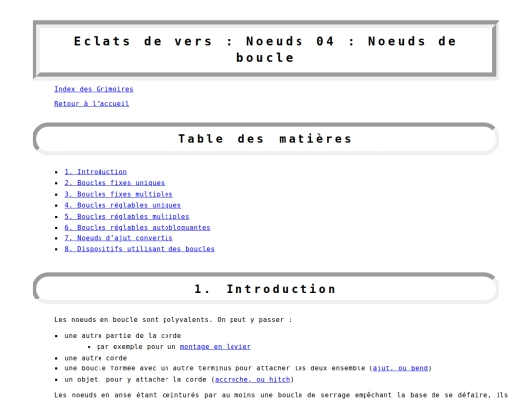Open 8. Dispositifs utilisant des boucles
The image size is (532, 399).
click(x=140, y=249)
